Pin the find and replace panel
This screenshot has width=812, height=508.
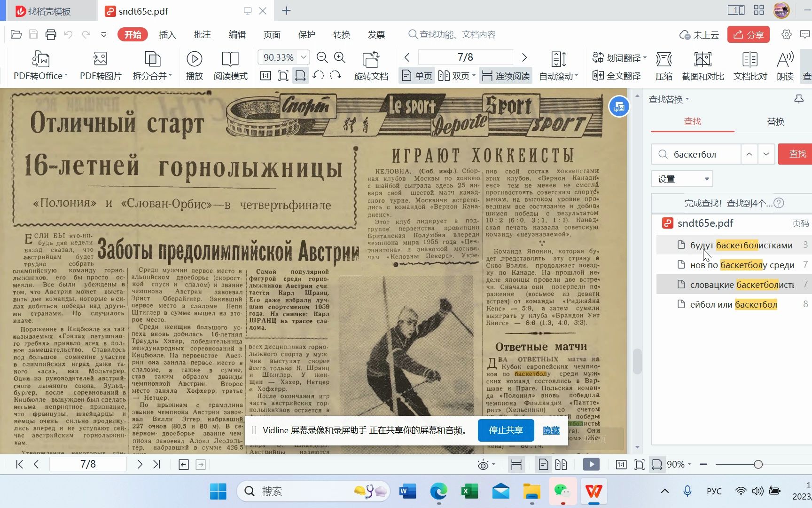pos(798,99)
